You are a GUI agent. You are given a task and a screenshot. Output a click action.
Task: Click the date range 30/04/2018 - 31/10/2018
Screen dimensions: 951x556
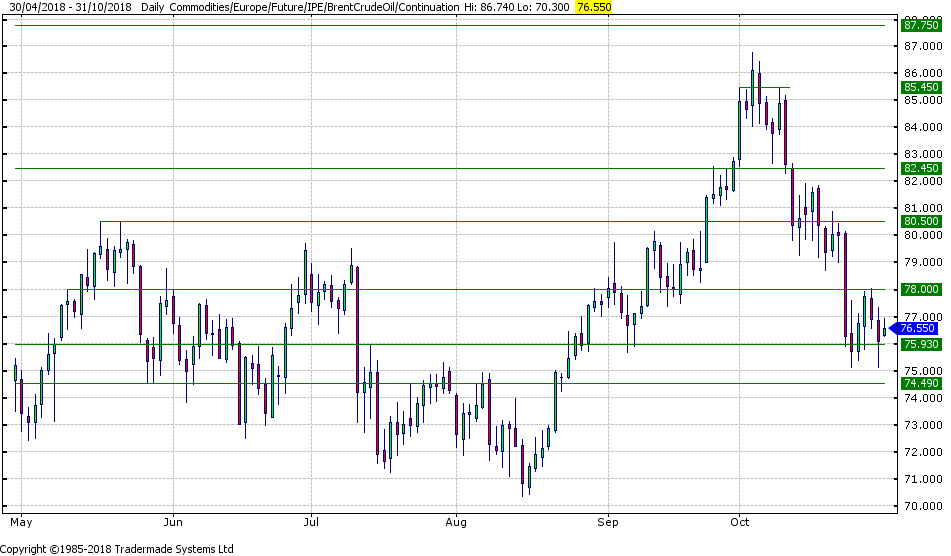point(66,7)
